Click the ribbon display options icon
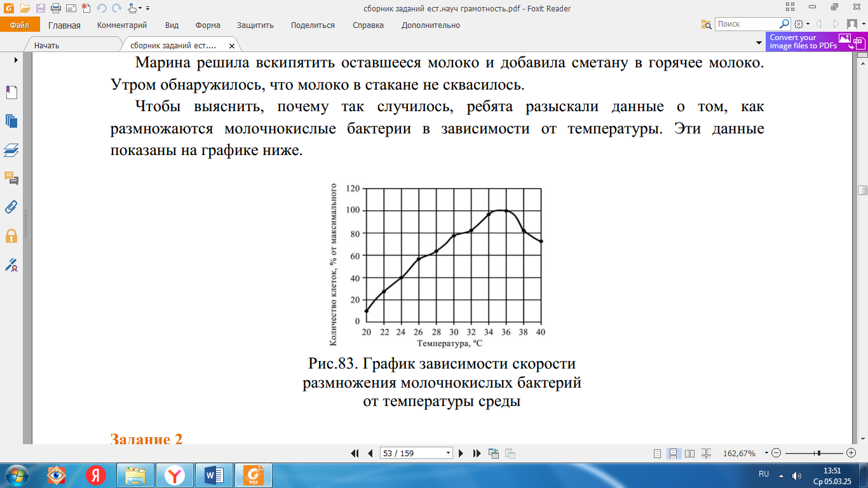 point(790,8)
